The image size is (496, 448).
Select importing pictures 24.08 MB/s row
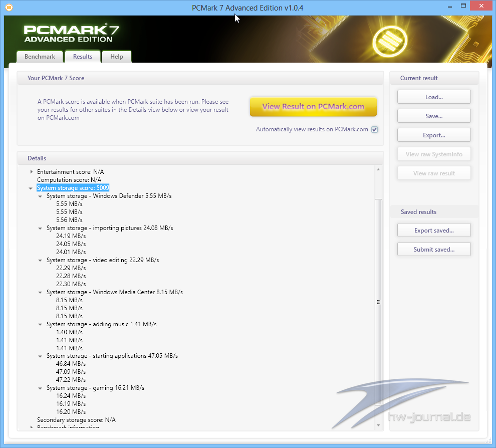[110, 228]
